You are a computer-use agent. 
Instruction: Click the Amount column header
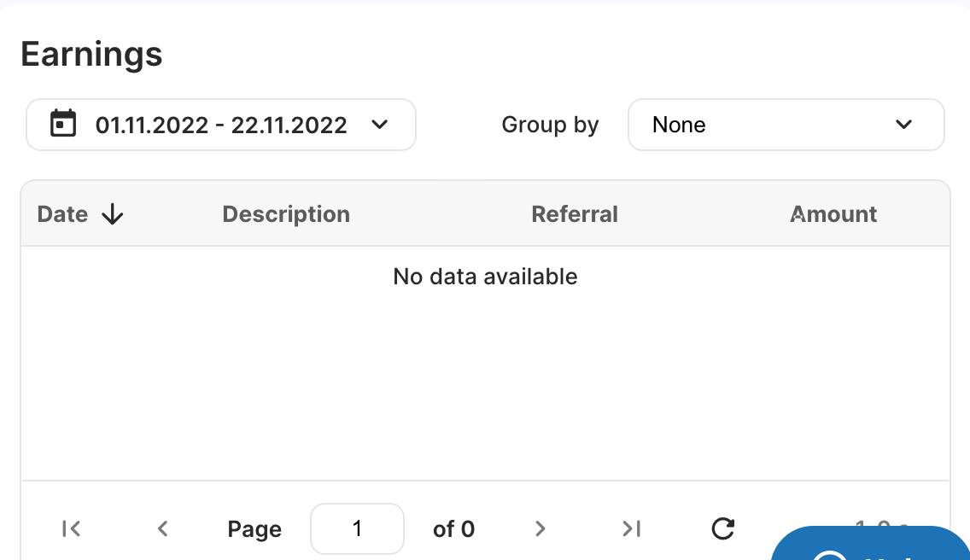click(x=833, y=214)
